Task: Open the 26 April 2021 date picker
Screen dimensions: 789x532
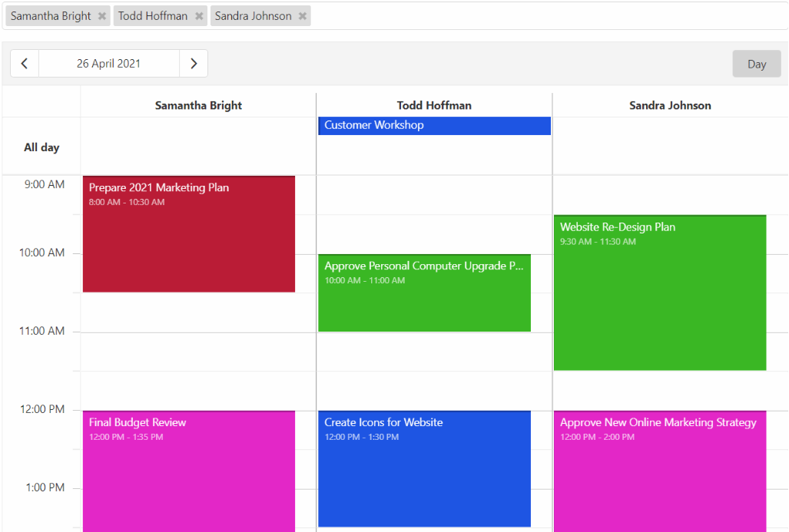Action: point(108,64)
